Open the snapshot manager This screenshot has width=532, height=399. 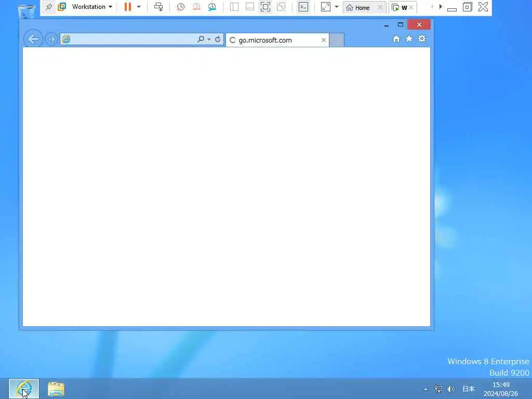(212, 7)
